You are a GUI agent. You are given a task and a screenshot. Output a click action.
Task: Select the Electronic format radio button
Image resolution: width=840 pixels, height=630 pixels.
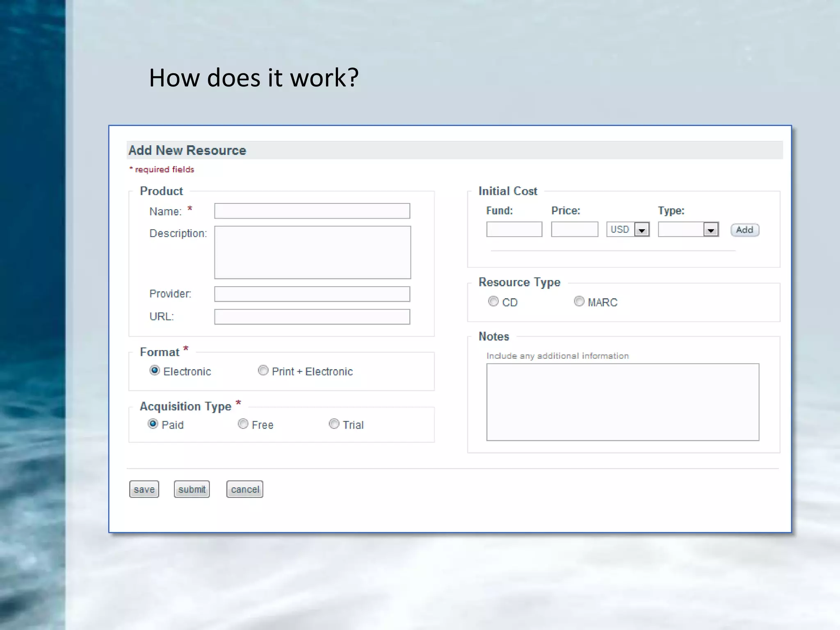(154, 370)
